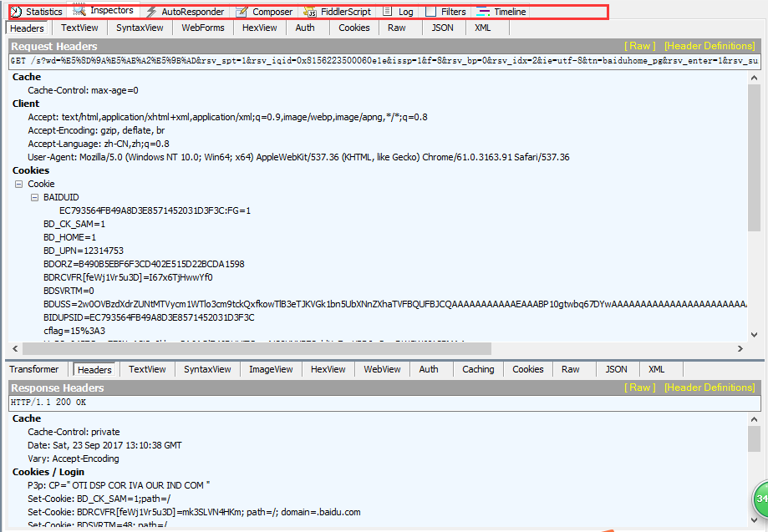This screenshot has height=532, width=768.
Task: Collapse the BAIDUID cookie node
Action: [x=35, y=198]
